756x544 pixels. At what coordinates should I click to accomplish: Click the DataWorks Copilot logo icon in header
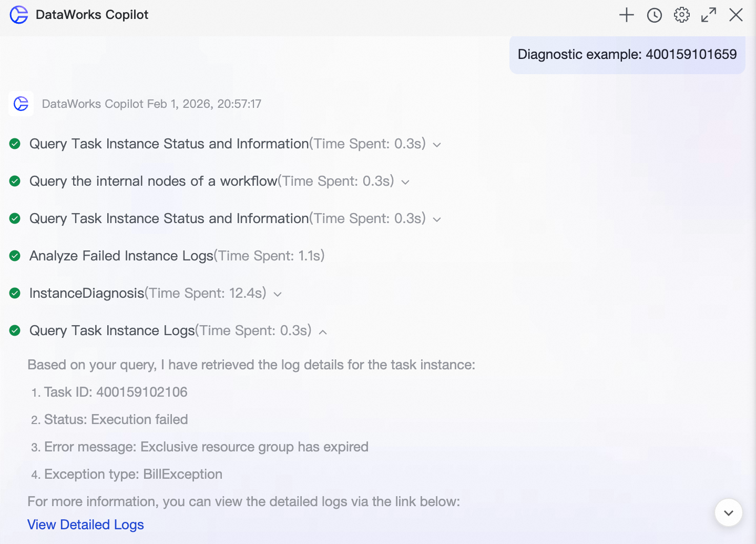[19, 15]
